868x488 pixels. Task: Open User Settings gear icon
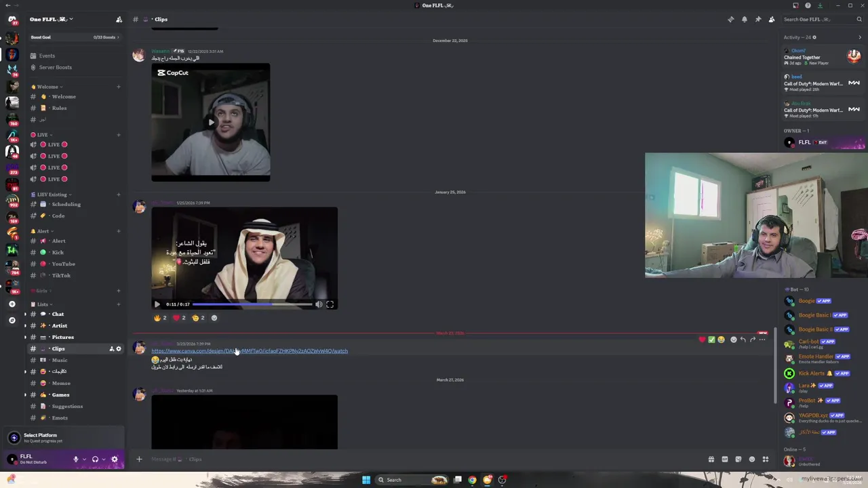pos(115,459)
